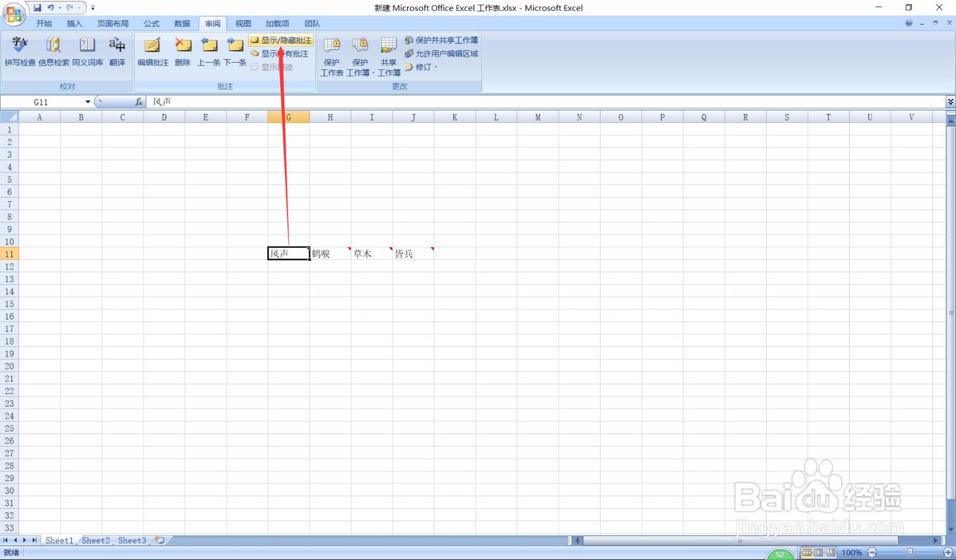Image resolution: width=956 pixels, height=560 pixels.
Task: Open the Thesaurus (同义词库)
Action: click(x=88, y=51)
